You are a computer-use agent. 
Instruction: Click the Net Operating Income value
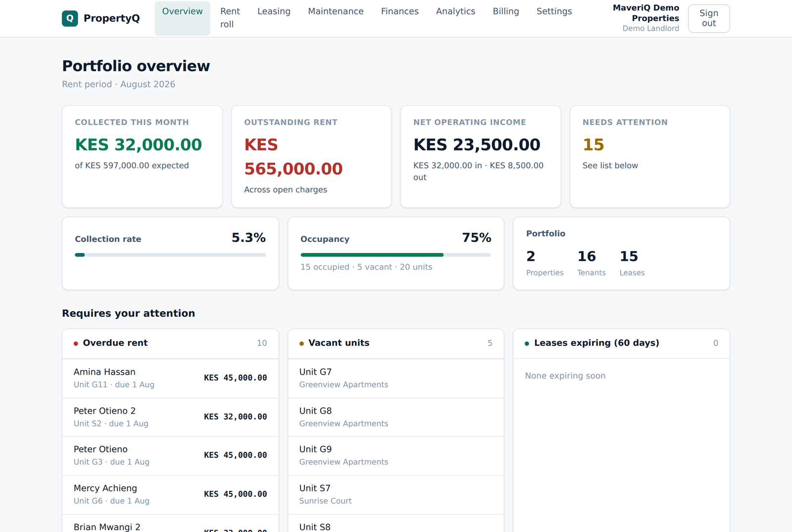(x=477, y=145)
